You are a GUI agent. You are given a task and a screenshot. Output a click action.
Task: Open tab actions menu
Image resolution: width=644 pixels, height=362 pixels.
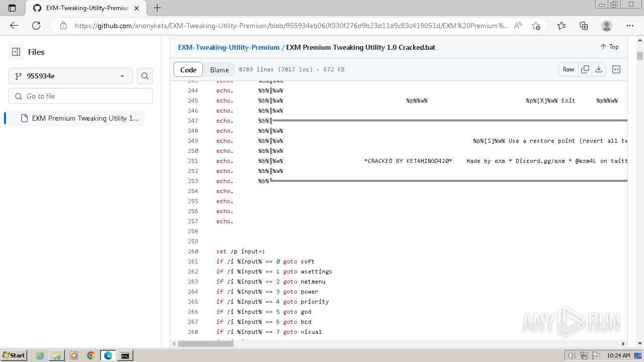click(x=12, y=8)
